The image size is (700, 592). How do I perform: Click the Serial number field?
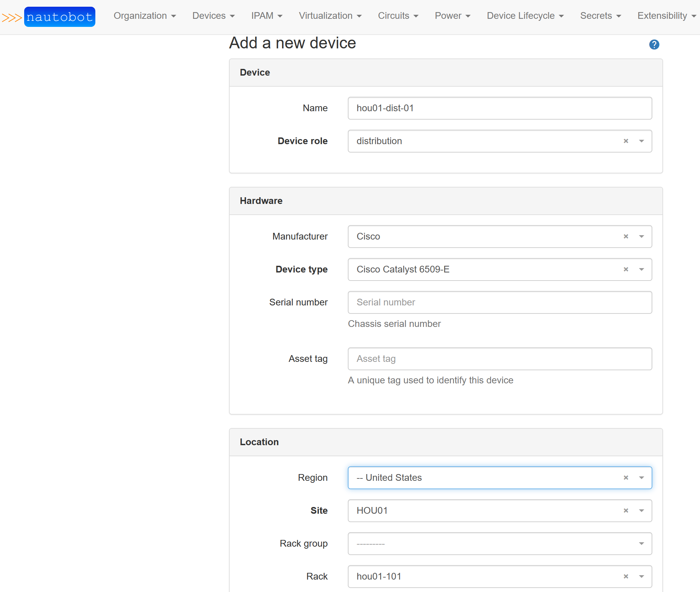[500, 302]
